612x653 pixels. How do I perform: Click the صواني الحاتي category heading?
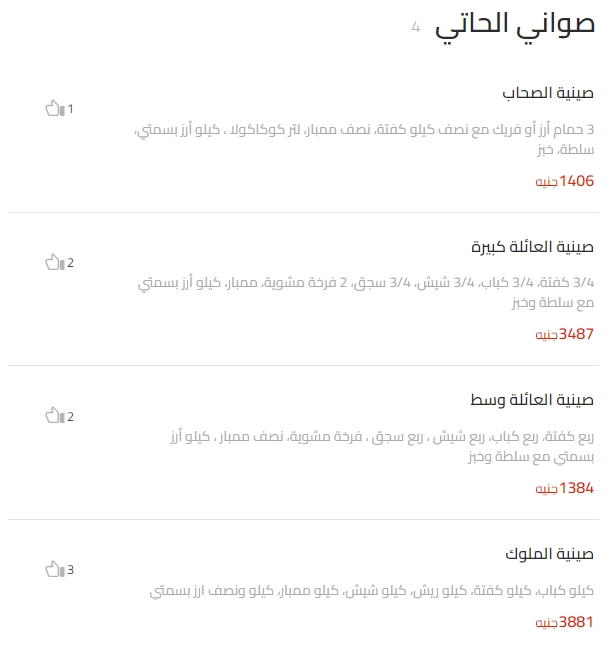click(515, 25)
